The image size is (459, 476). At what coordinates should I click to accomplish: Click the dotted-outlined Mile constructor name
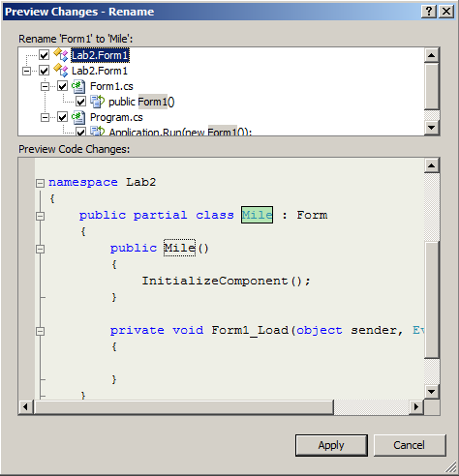coord(179,248)
